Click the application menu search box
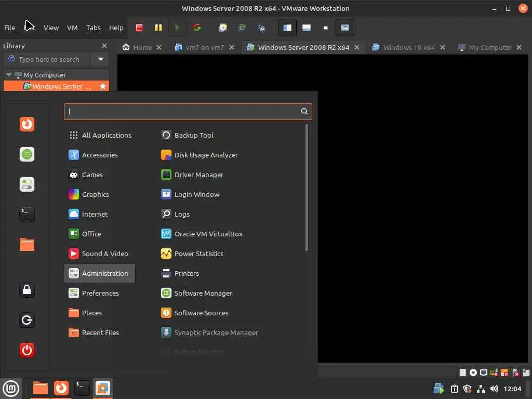 [188, 111]
